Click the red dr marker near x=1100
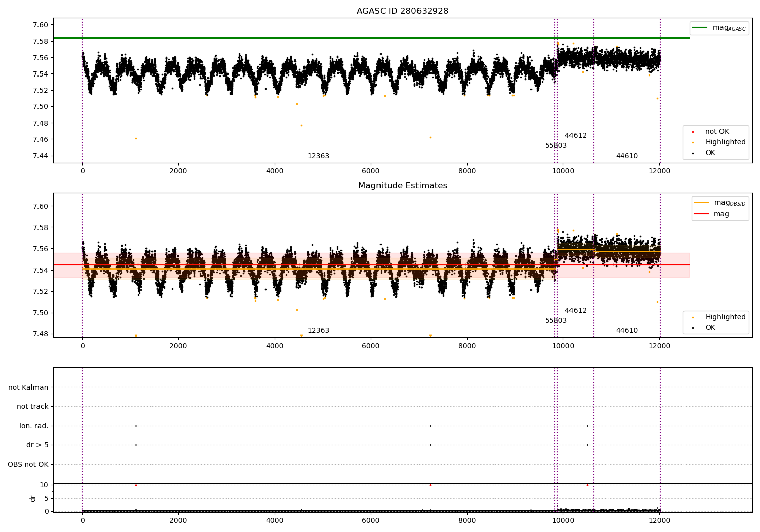The image size is (760, 532). 136,485
